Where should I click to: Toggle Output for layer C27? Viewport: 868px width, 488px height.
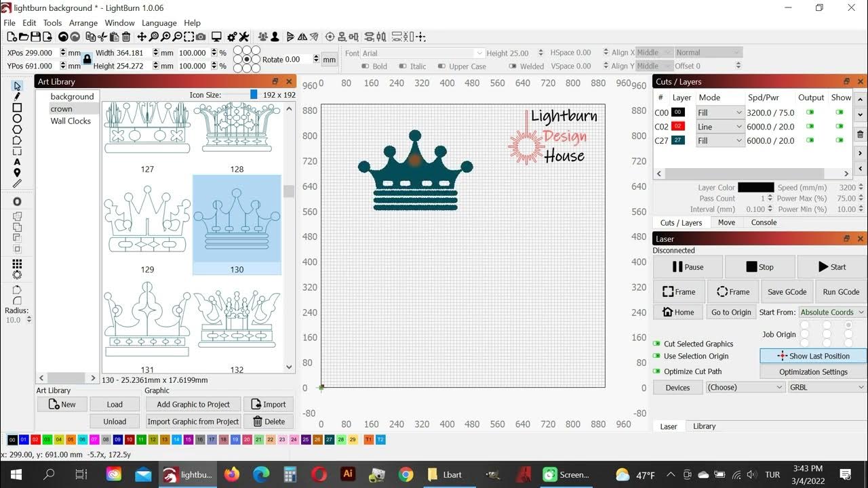point(810,141)
